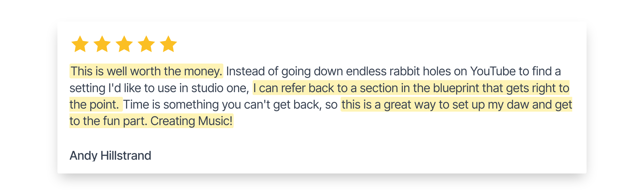Viewport: 644px width, 195px height.
Task: Click highlighted text "the point."
Action: pos(94,105)
